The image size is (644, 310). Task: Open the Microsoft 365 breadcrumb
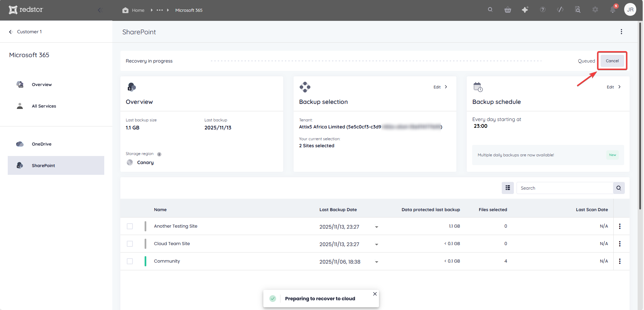(x=189, y=10)
